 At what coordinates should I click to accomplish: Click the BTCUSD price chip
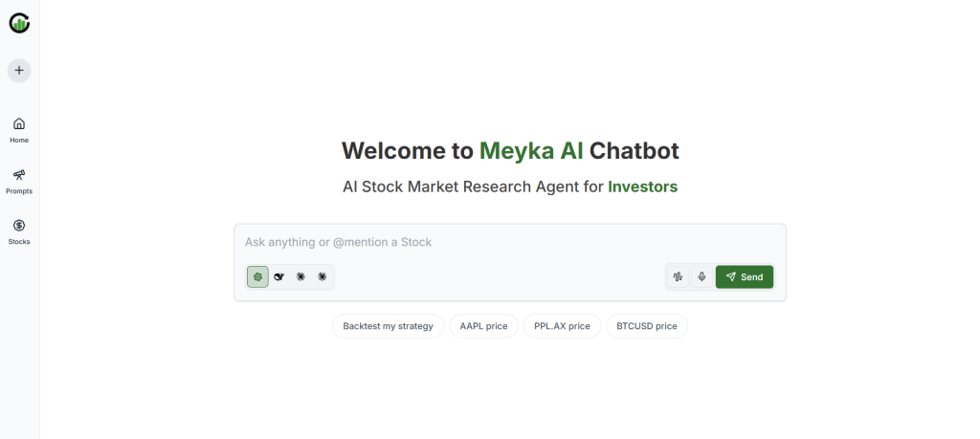tap(646, 326)
